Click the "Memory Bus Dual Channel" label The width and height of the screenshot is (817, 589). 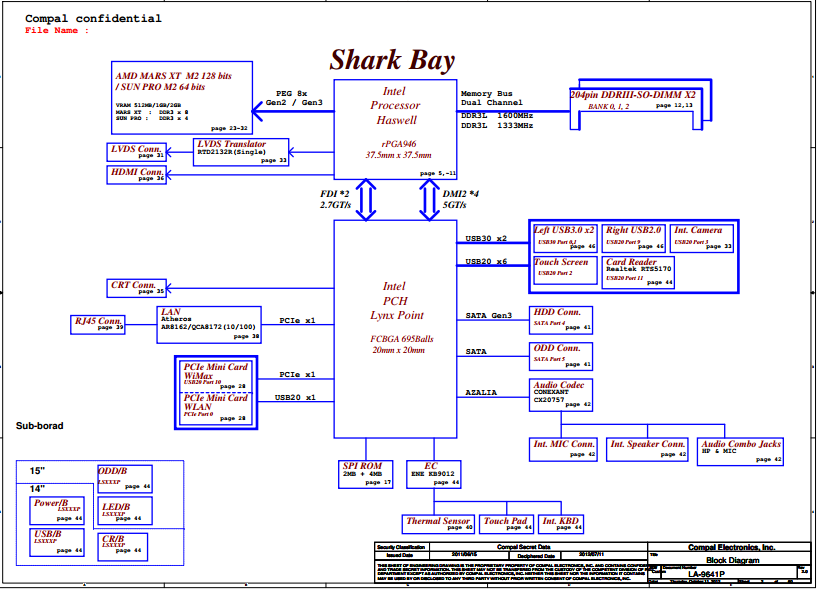(491, 98)
